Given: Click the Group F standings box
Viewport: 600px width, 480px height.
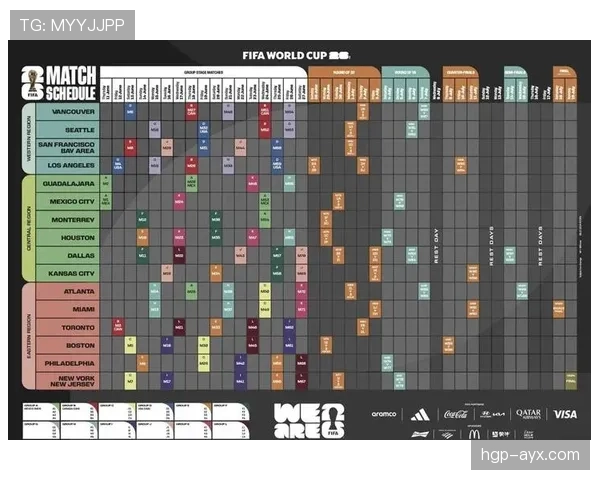Looking at the screenshot, I should 231,412.
